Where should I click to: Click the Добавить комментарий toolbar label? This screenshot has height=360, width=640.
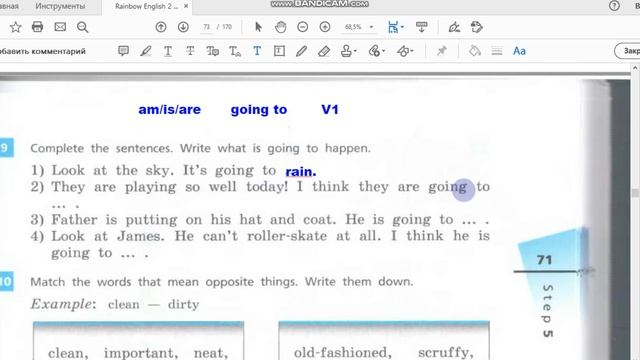point(43,51)
